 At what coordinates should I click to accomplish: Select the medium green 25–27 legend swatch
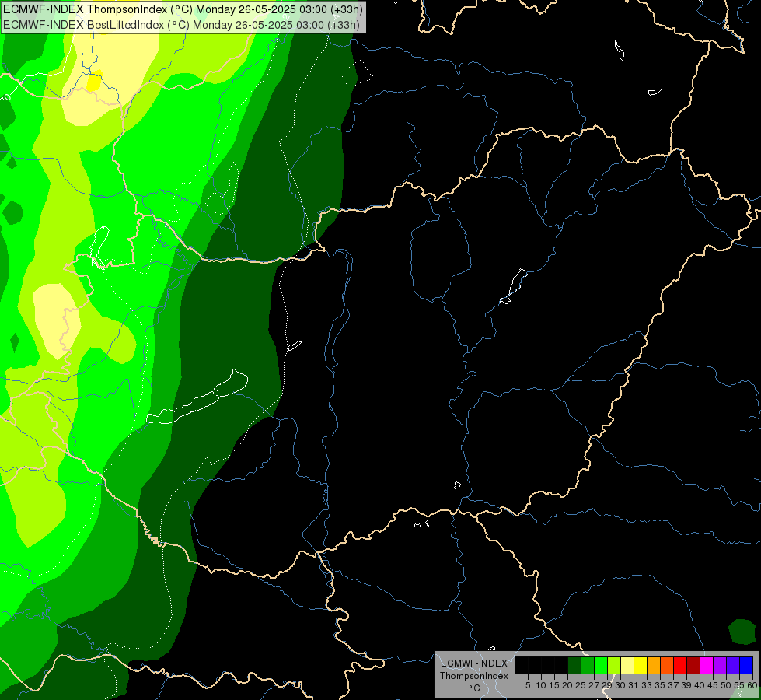click(588, 666)
